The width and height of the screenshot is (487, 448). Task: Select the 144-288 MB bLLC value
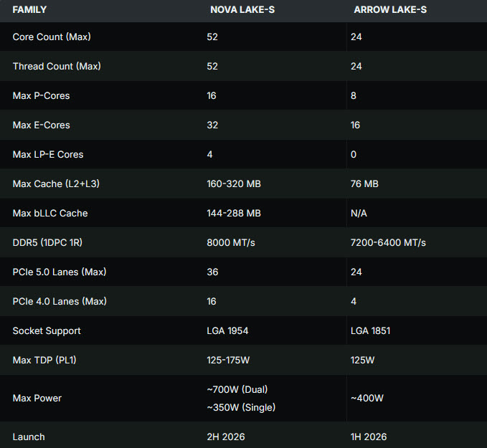[x=233, y=213]
